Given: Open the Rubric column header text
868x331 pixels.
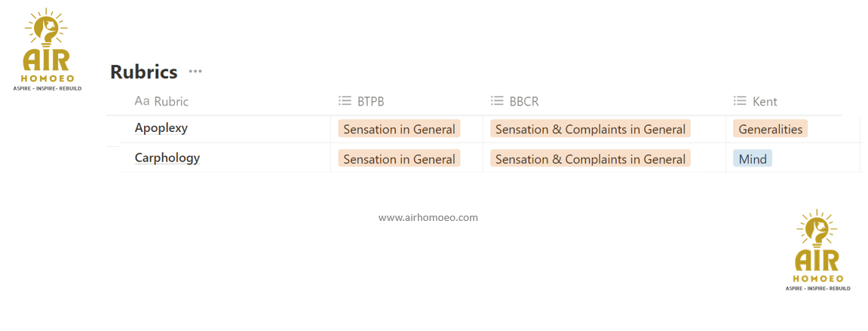Looking at the screenshot, I should (171, 102).
